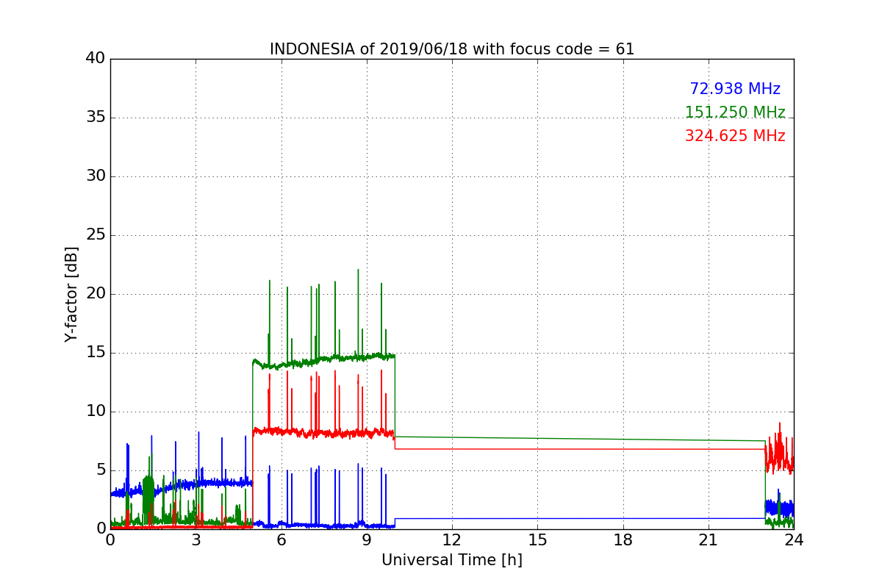882x588 pixels.
Task: Click the y-axis tick label 35
Action: click(x=95, y=118)
